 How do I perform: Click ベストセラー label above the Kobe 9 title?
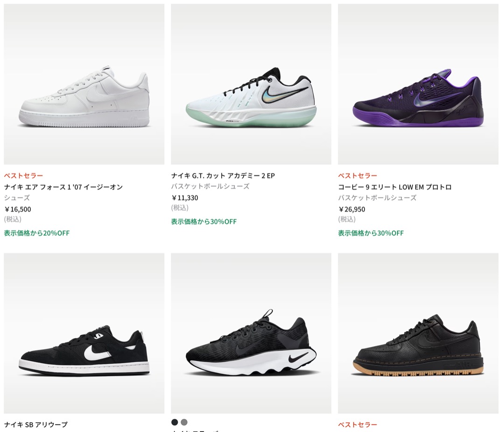[357, 176]
